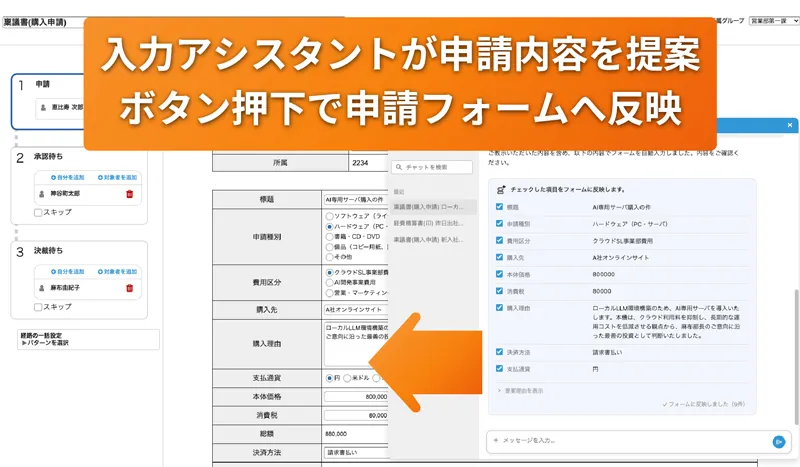This screenshot has height=467, width=800.
Task: Click the 標題 text field in the form
Action: (356, 200)
